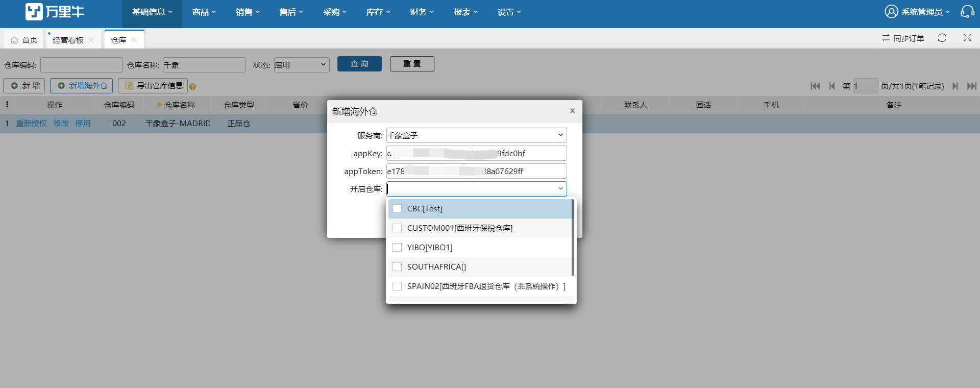Expand the 库存 menu
Viewport: 980px width, 388px height.
coord(378,12)
